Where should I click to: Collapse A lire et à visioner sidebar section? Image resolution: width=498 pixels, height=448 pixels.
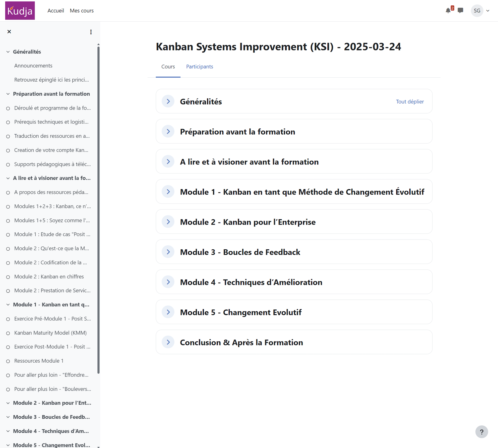[8, 178]
